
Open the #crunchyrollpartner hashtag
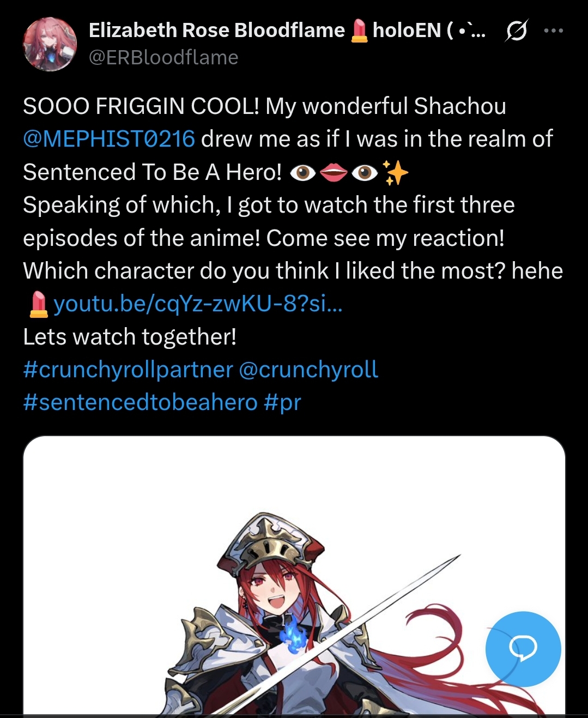pyautogui.click(x=128, y=370)
